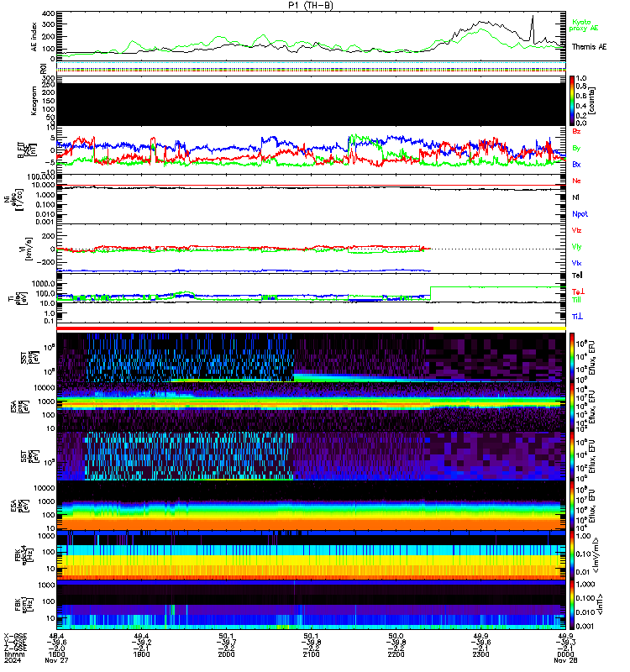Select the Themis AE legend label

(x=589, y=47)
